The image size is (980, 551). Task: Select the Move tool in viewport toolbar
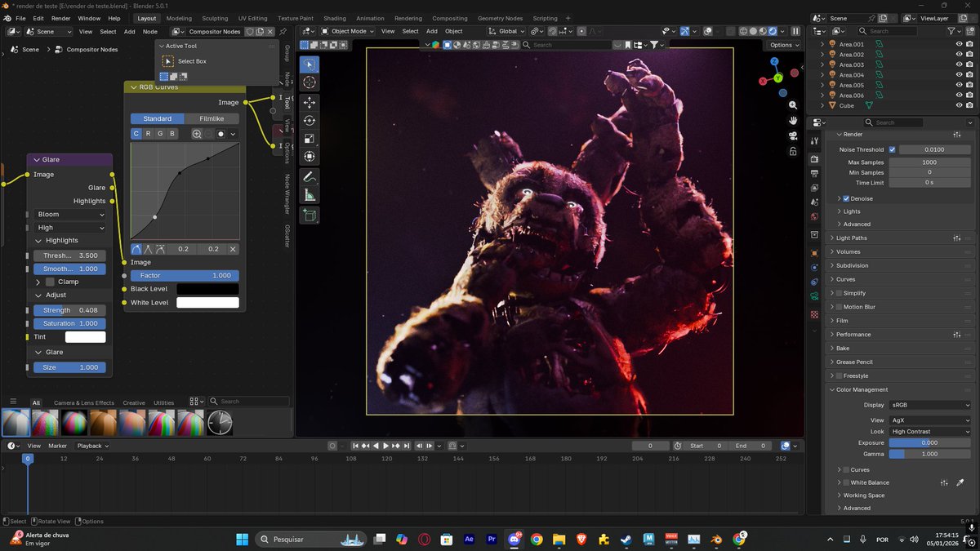[x=310, y=102]
